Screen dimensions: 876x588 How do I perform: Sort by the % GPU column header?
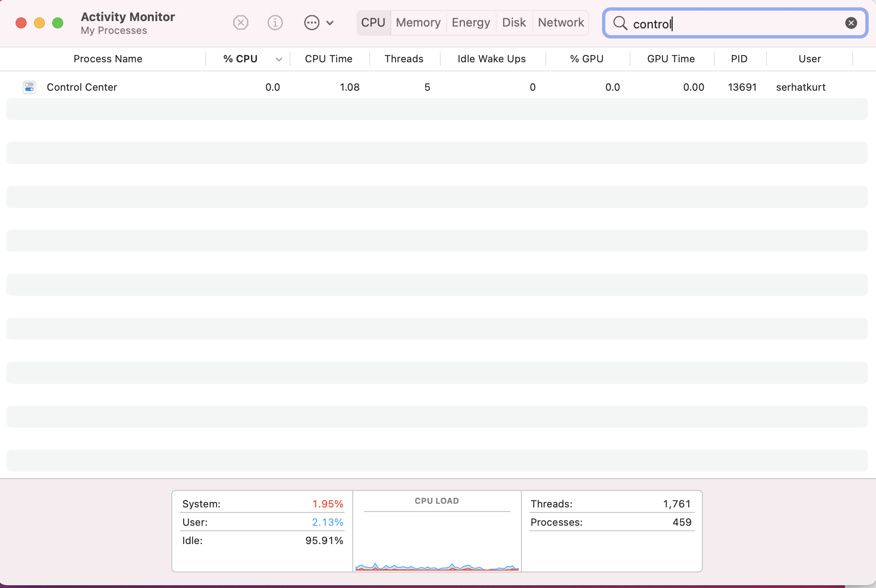[586, 59]
